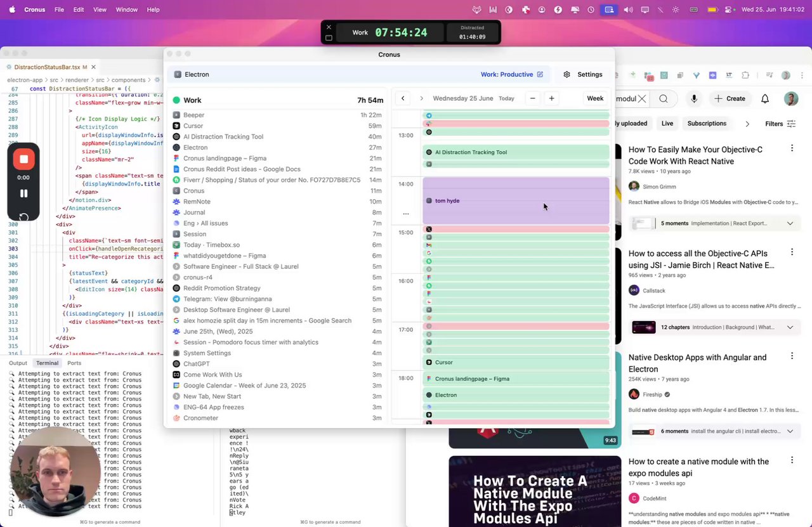The height and width of the screenshot is (527, 812).
Task: Switch calendar to Week view
Action: (x=595, y=98)
